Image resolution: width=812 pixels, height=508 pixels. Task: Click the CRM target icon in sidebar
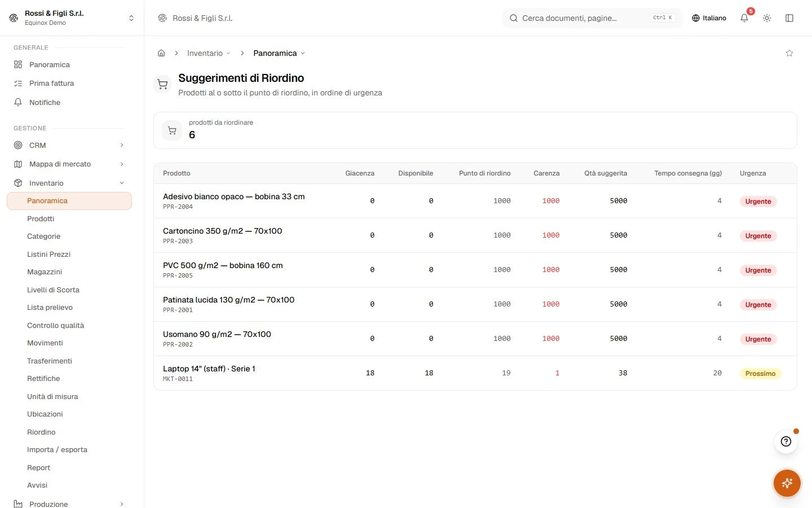pyautogui.click(x=18, y=145)
